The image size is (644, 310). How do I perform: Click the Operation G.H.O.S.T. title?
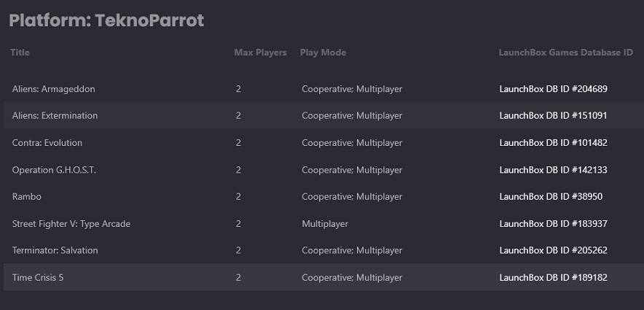[54, 170]
